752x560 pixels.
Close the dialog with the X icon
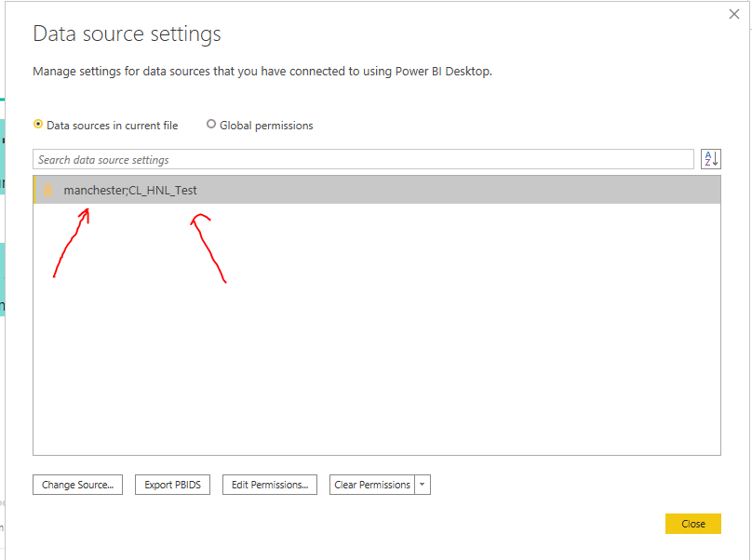[x=733, y=14]
